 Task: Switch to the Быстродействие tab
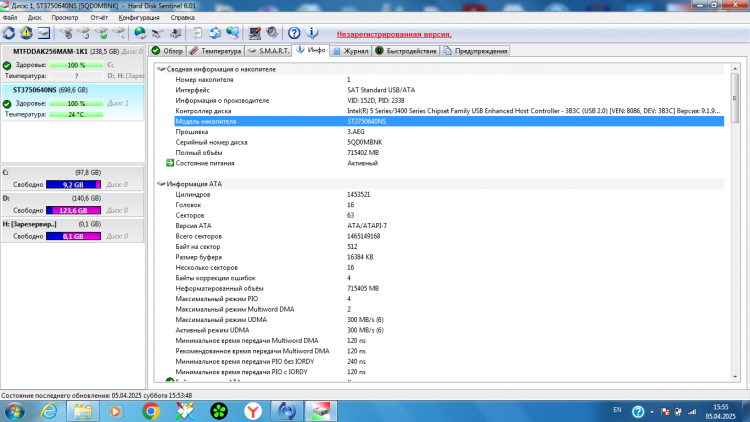pyautogui.click(x=406, y=51)
